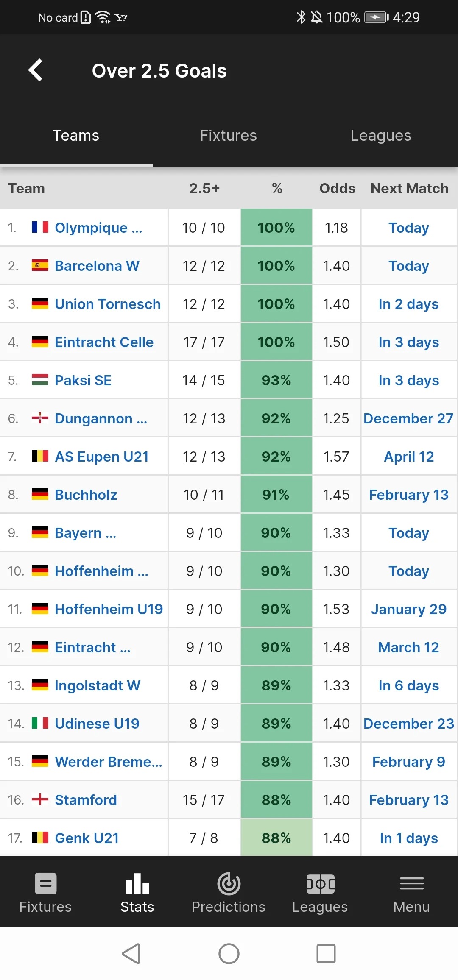Open Barcelona W team link
458x980 pixels.
coord(97,266)
